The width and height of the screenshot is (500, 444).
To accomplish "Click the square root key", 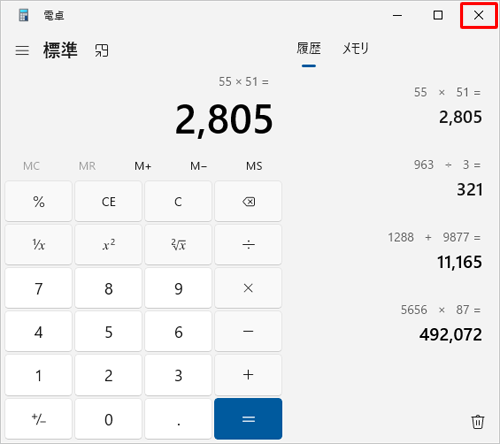I will coord(178,245).
